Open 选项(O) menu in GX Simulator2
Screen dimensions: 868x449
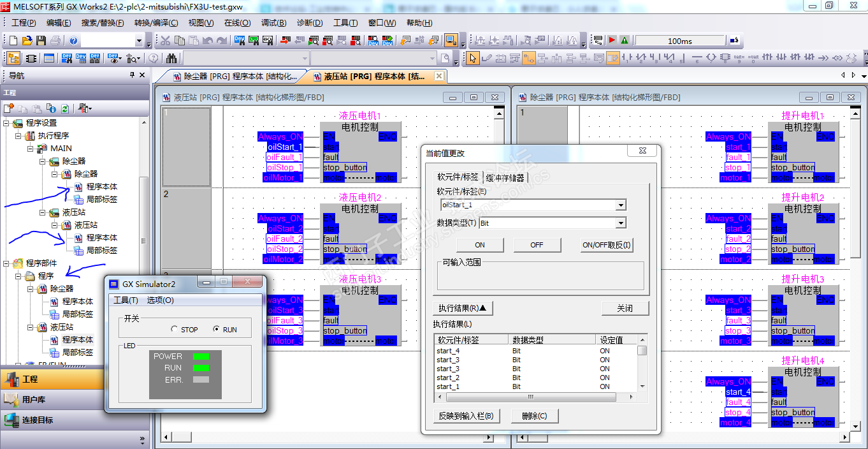(x=160, y=300)
